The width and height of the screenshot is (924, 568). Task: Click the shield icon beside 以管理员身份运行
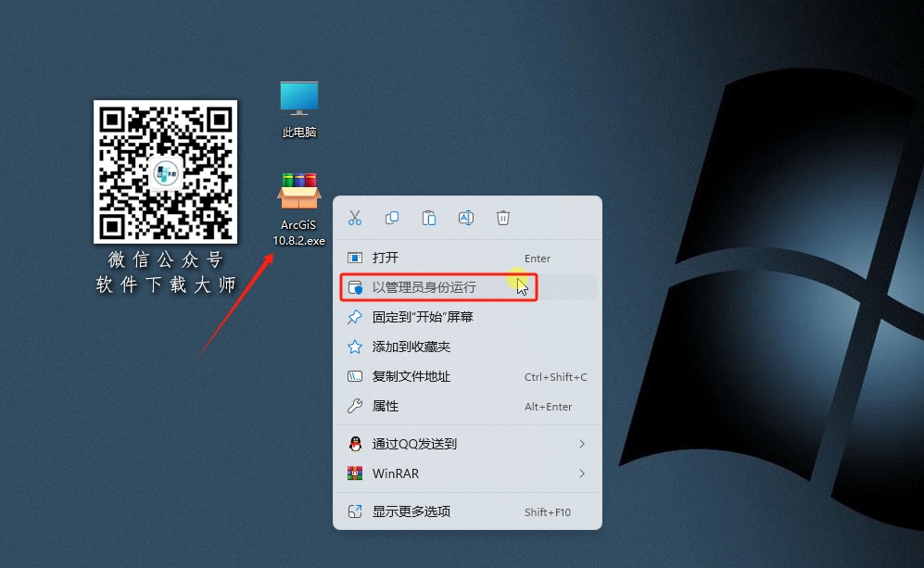coord(357,287)
